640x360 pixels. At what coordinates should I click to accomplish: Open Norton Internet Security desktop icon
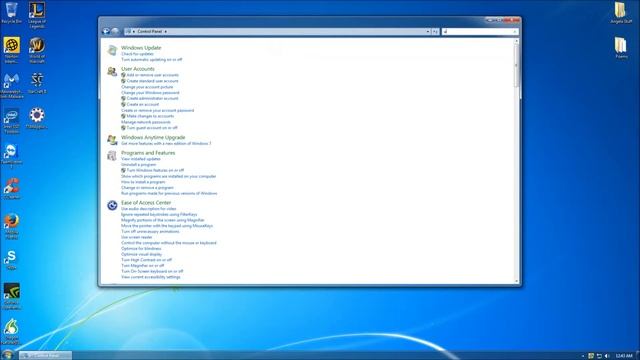(11, 50)
